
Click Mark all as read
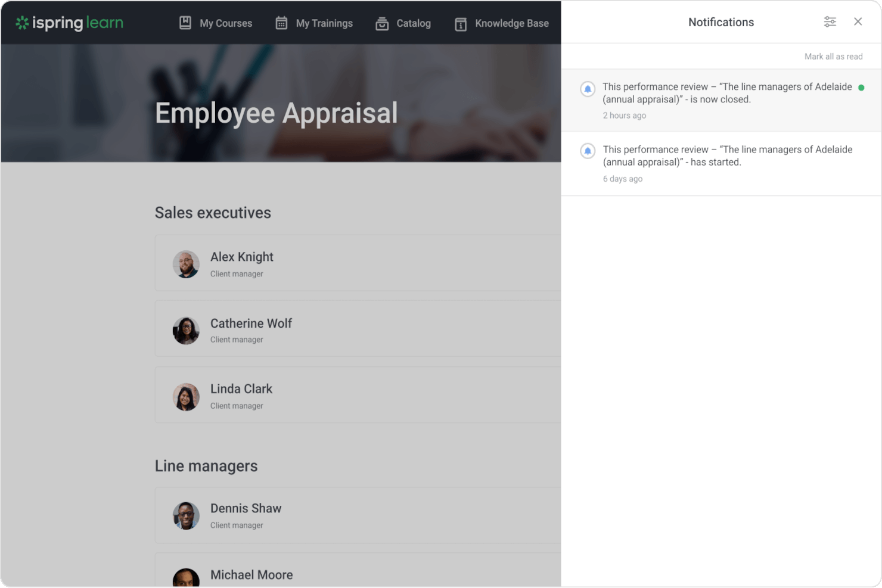[833, 56]
